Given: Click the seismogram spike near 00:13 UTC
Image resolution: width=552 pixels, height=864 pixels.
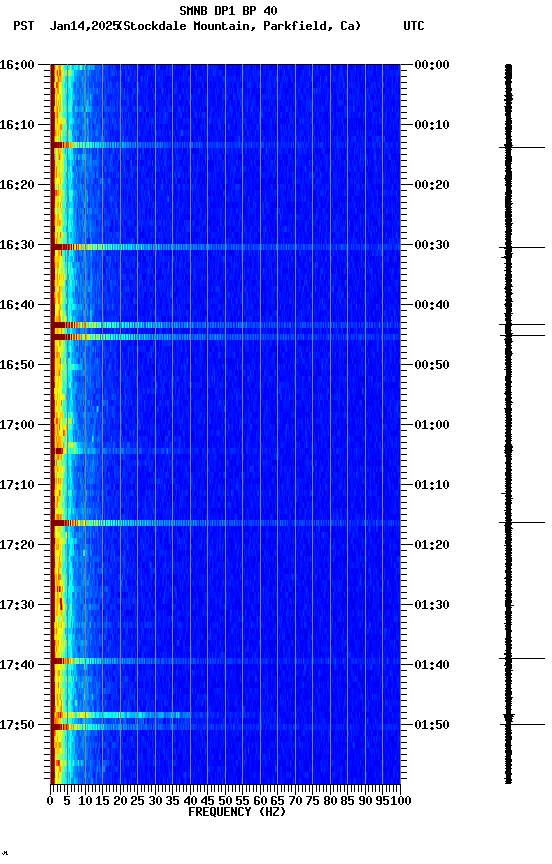Looking at the screenshot, I should click(522, 148).
